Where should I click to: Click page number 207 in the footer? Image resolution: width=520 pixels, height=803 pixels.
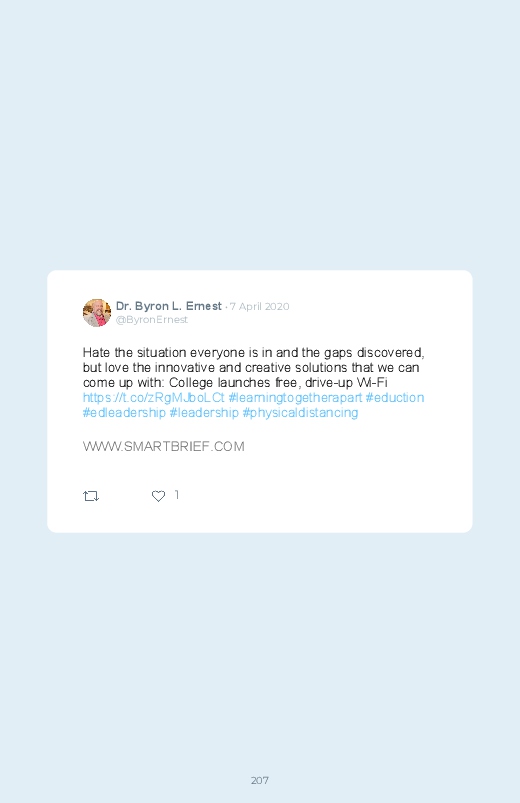(x=260, y=780)
